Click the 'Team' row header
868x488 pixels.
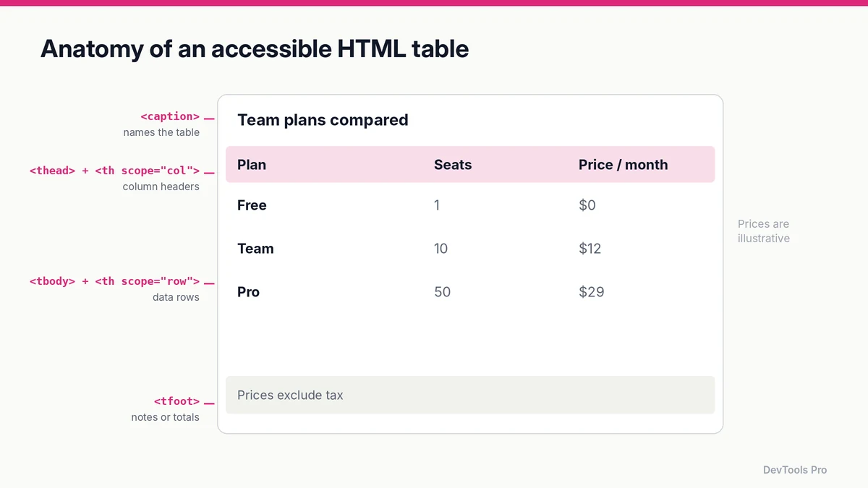(x=255, y=249)
